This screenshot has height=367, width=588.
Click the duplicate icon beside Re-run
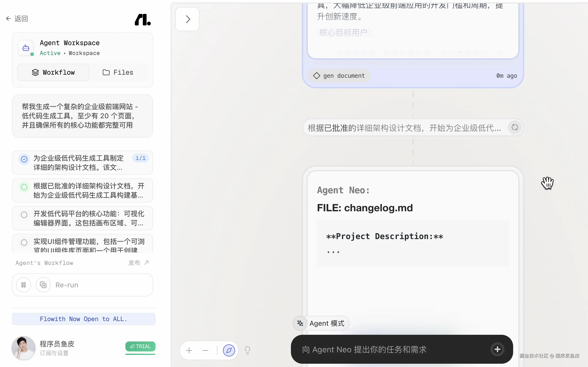[x=43, y=285]
